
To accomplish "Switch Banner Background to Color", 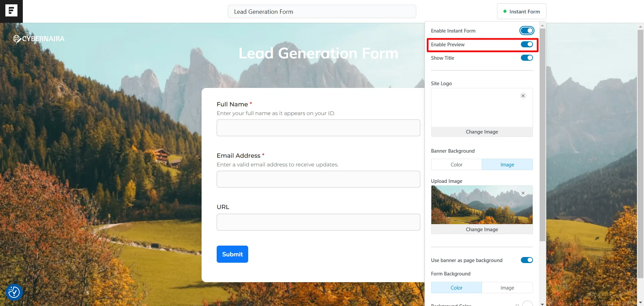I will click(456, 164).
